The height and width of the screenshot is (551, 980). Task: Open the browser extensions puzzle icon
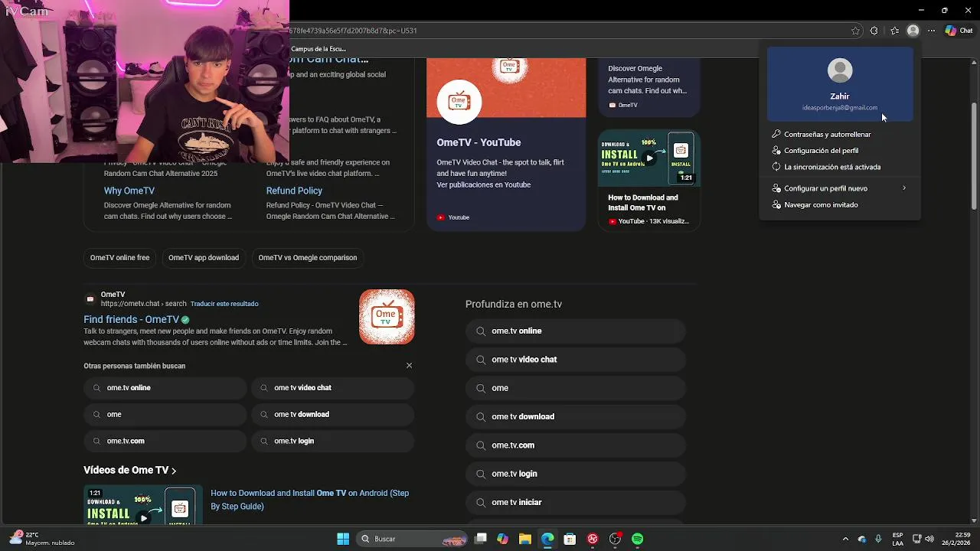tap(874, 31)
